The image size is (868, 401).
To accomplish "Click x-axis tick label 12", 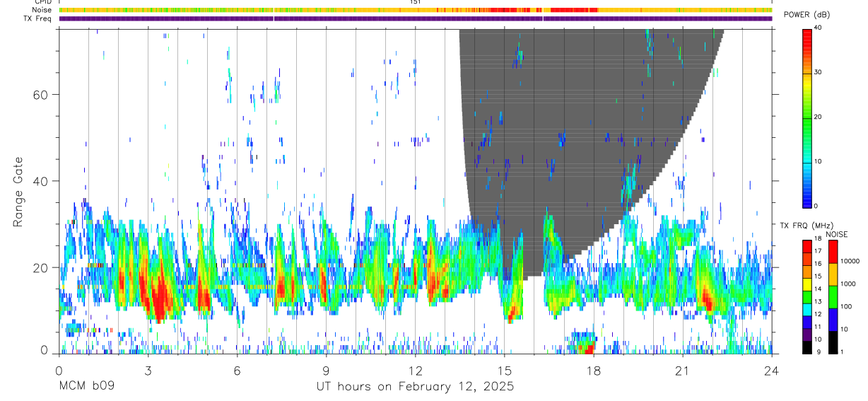I will click(x=415, y=370).
